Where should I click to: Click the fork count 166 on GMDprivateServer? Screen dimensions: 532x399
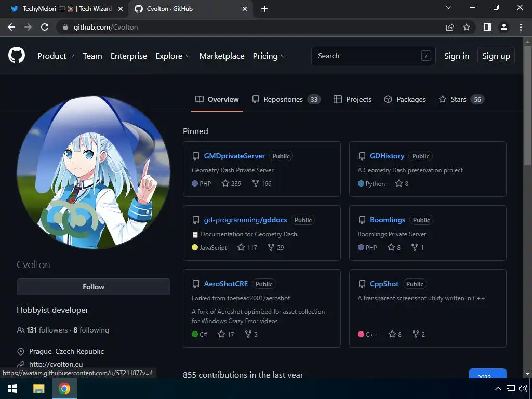[262, 183]
